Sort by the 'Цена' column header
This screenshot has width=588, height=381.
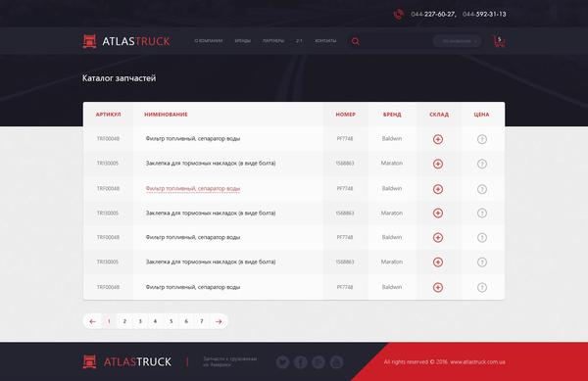pos(481,115)
